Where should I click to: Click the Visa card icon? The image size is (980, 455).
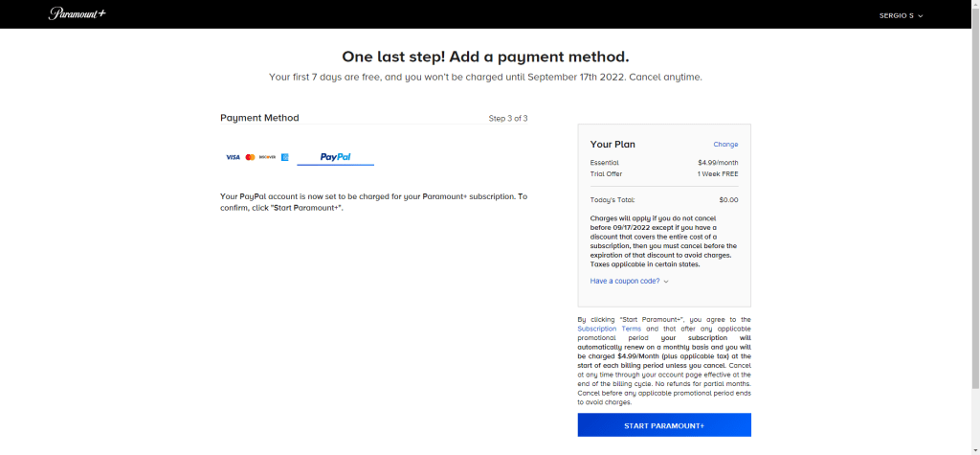coord(233,157)
